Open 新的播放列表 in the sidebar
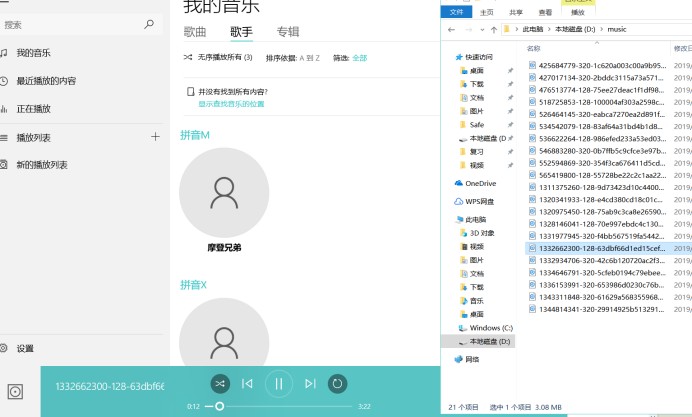The image size is (692, 417). pos(42,165)
